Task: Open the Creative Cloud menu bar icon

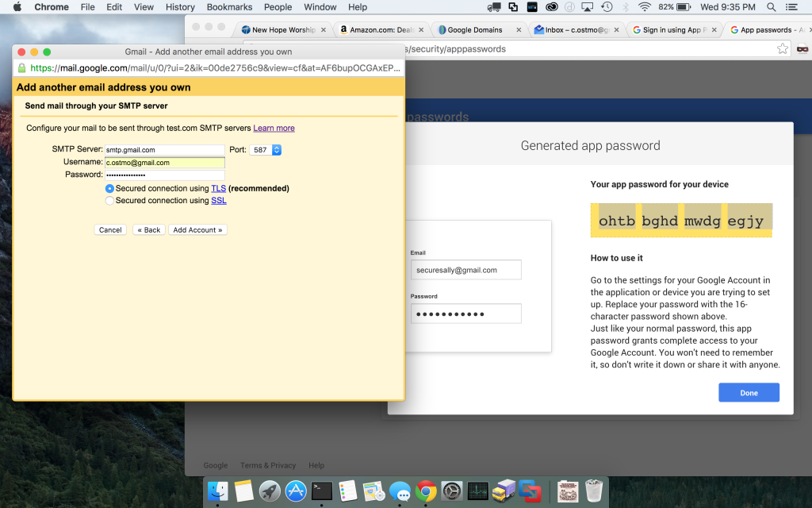Action: [552, 6]
